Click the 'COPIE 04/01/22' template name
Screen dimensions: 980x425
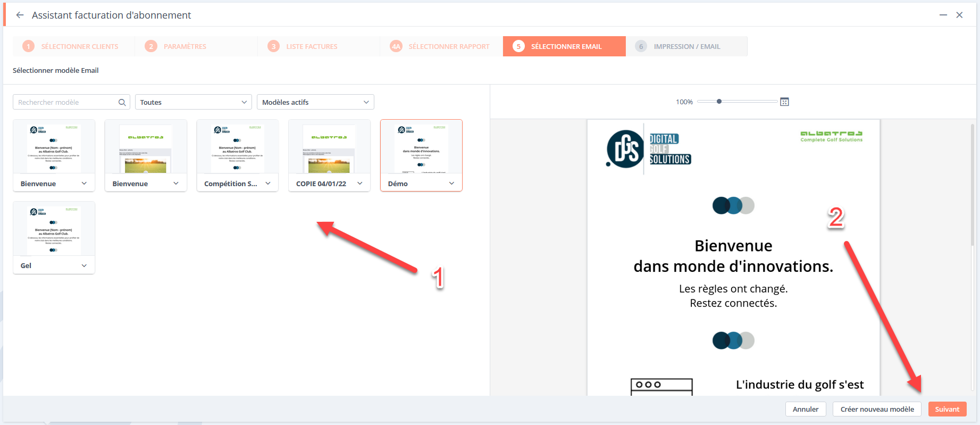tap(321, 184)
